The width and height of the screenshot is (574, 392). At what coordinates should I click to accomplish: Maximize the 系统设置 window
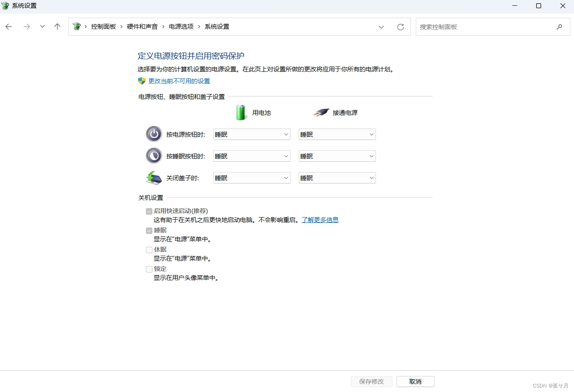[539, 6]
